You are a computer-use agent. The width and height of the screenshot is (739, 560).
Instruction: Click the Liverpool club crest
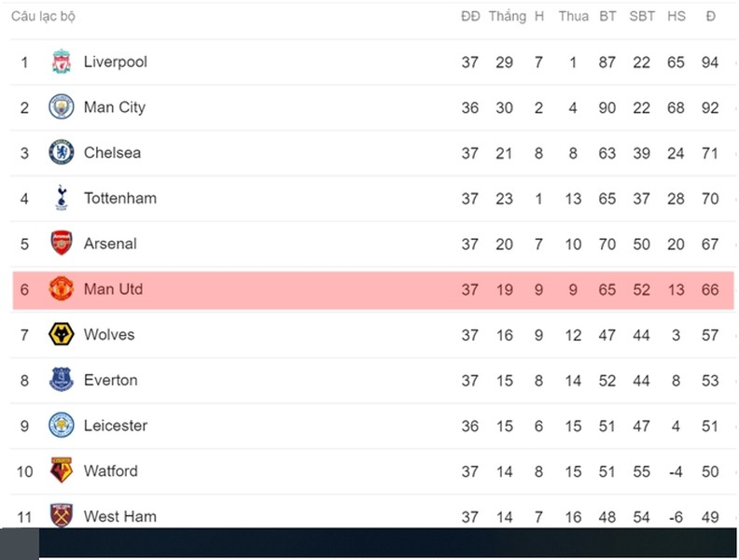coord(62,62)
